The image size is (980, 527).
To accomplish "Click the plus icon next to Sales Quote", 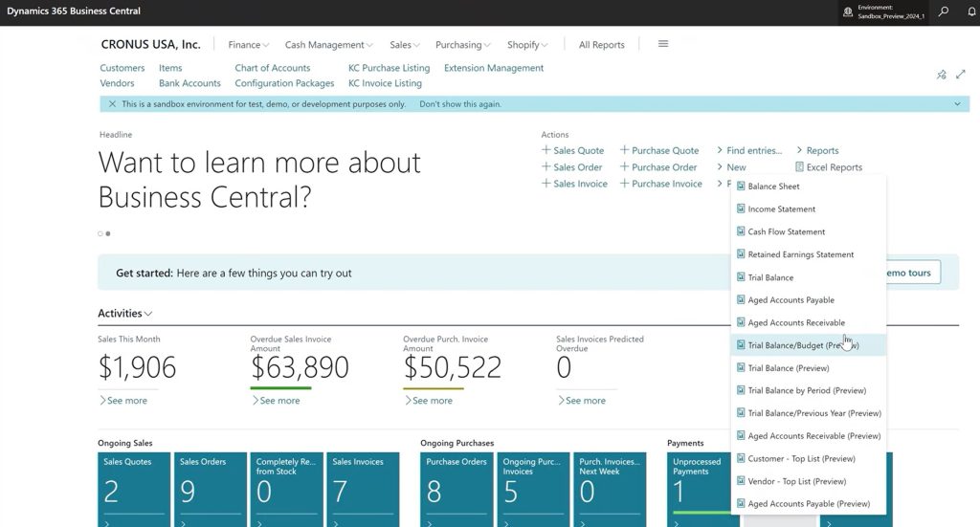I will 546,150.
